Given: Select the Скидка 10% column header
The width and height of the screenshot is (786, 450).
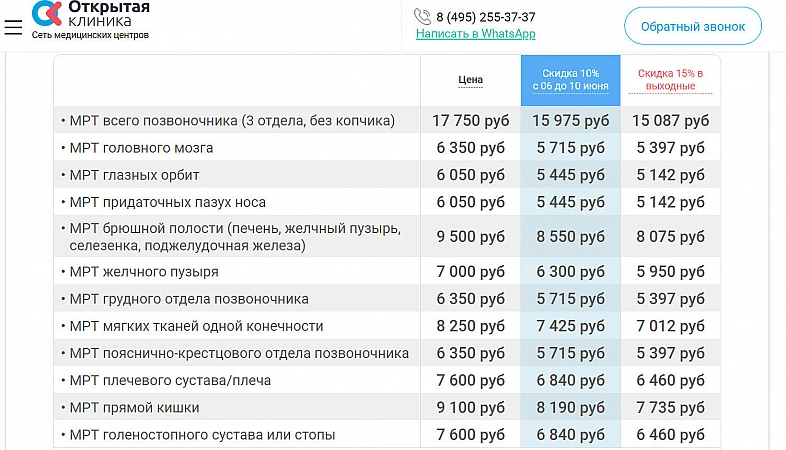Looking at the screenshot, I should pyautogui.click(x=570, y=80).
